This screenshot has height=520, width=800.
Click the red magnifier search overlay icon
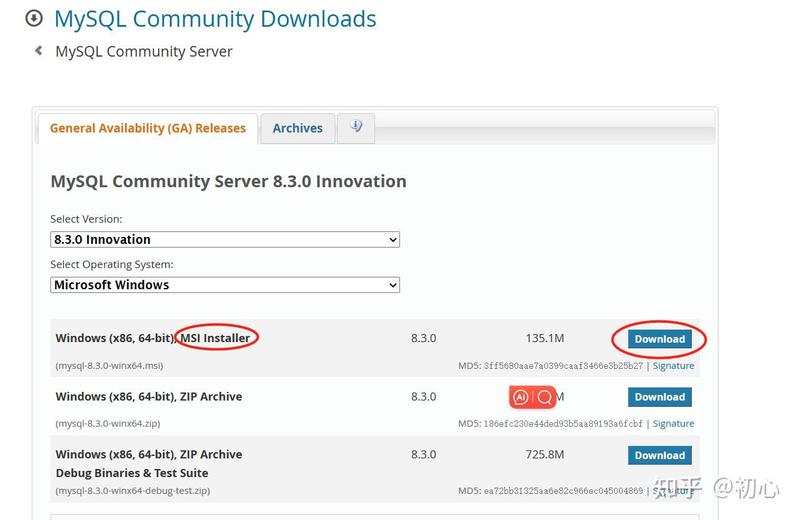click(545, 397)
